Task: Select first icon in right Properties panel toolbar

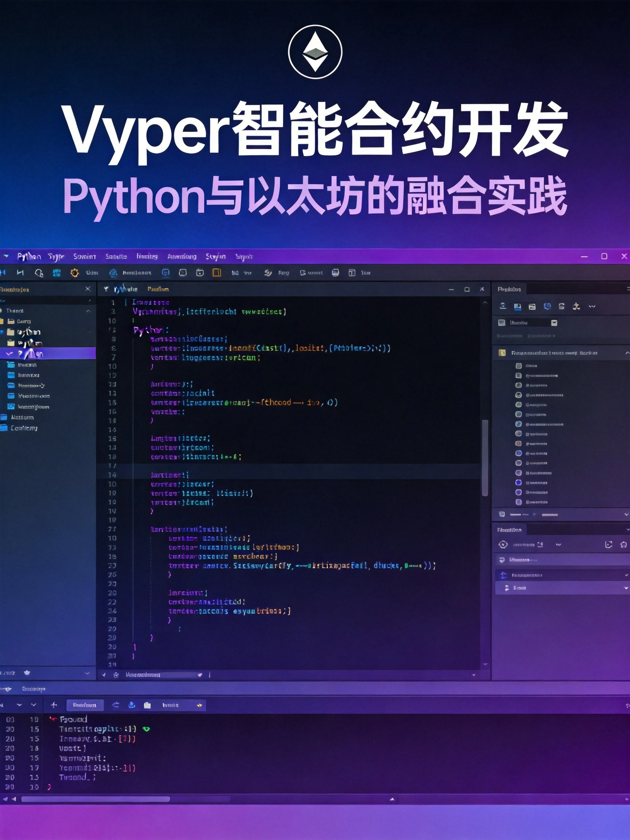Action: pos(503,306)
